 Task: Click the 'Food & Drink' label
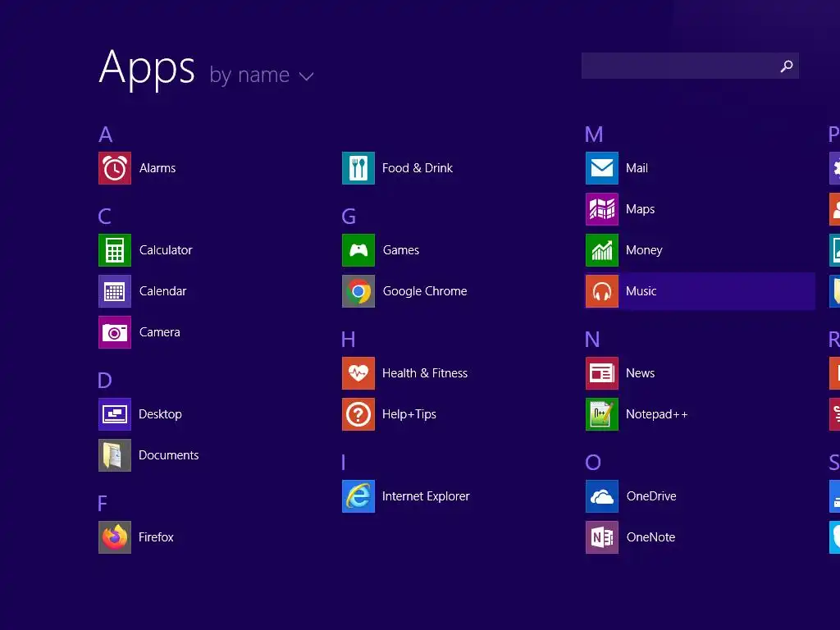pyautogui.click(x=418, y=168)
